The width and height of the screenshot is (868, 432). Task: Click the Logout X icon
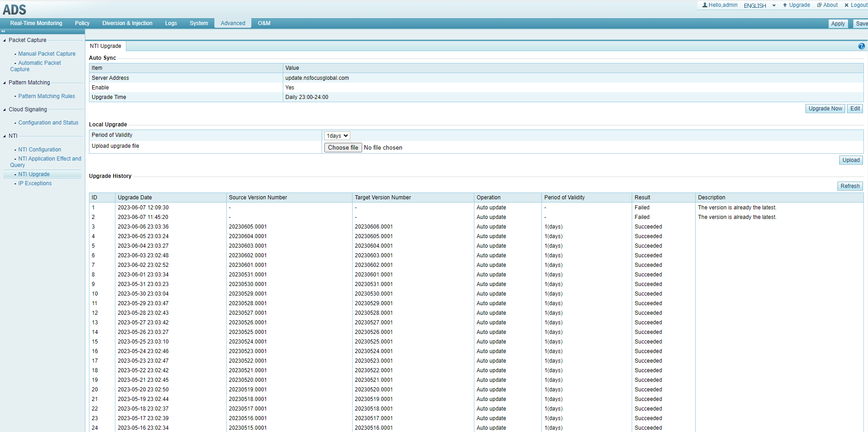click(x=847, y=5)
